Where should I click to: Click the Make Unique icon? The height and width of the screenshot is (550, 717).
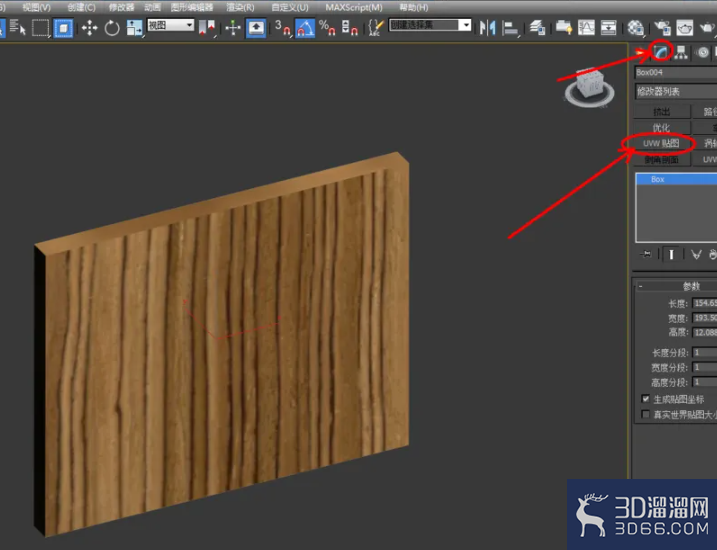(696, 254)
